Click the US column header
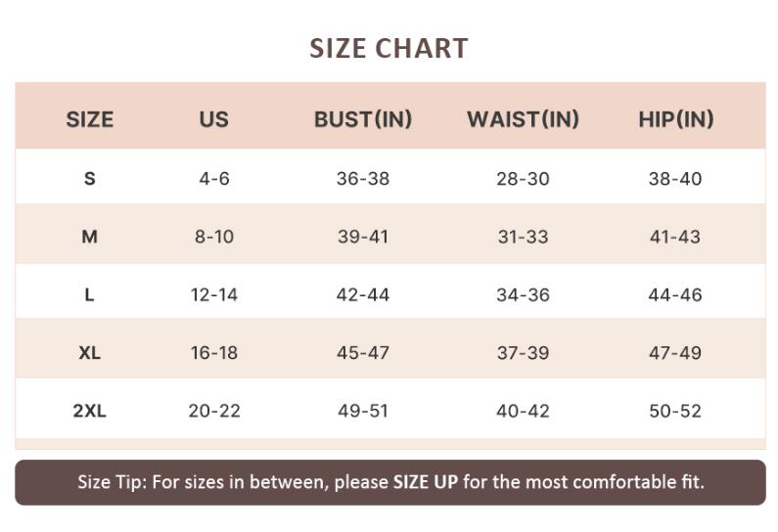The image size is (778, 532). tap(213, 119)
